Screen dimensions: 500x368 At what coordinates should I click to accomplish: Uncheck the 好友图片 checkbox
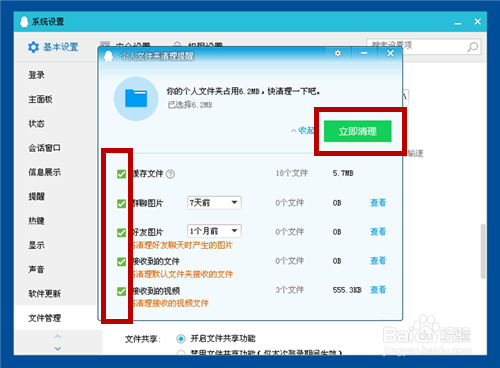pyautogui.click(x=121, y=232)
